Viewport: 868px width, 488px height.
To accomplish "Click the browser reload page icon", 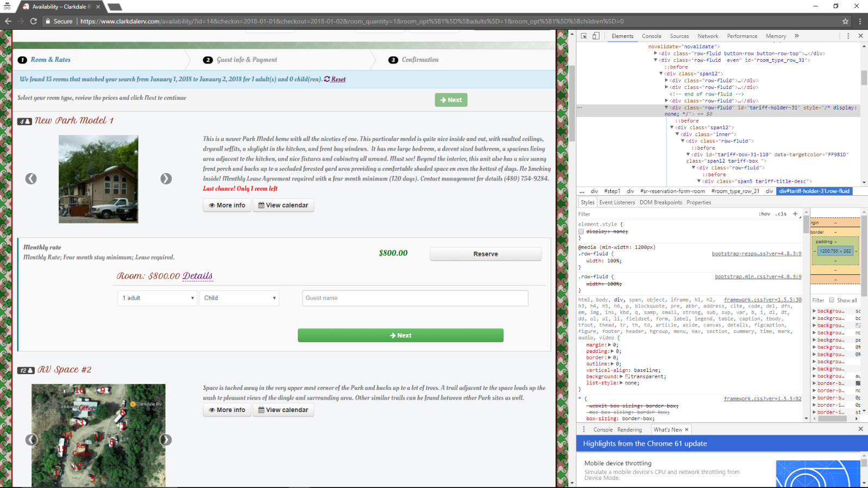I will click(x=33, y=21).
